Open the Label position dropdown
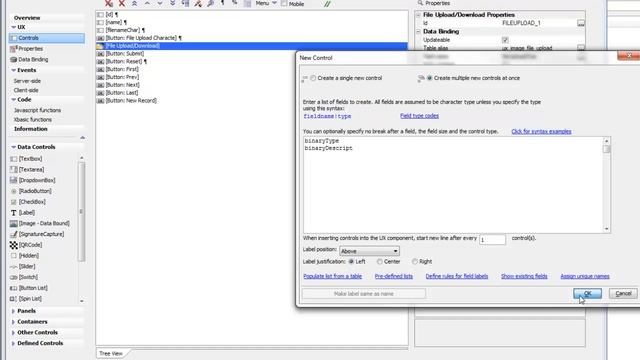The image size is (640, 360). [x=369, y=251]
